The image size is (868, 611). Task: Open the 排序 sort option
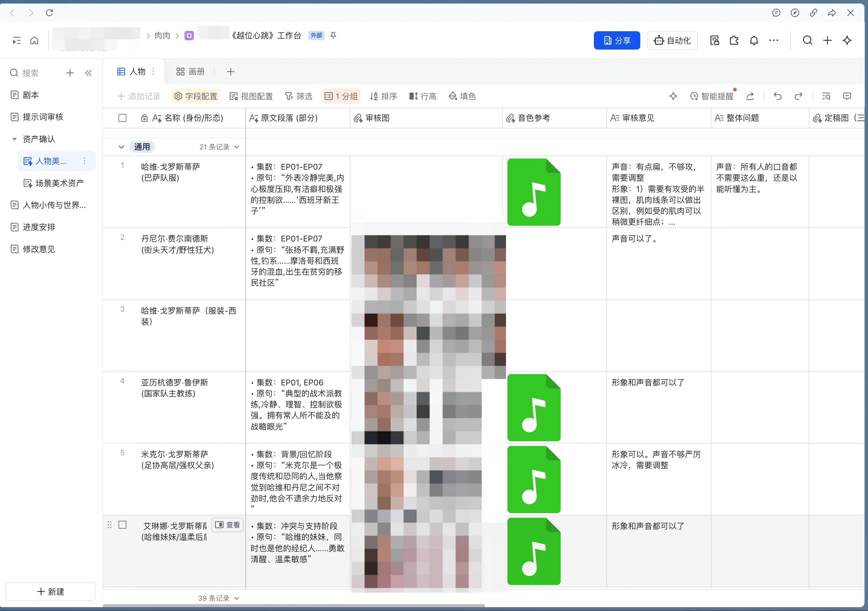(x=384, y=96)
